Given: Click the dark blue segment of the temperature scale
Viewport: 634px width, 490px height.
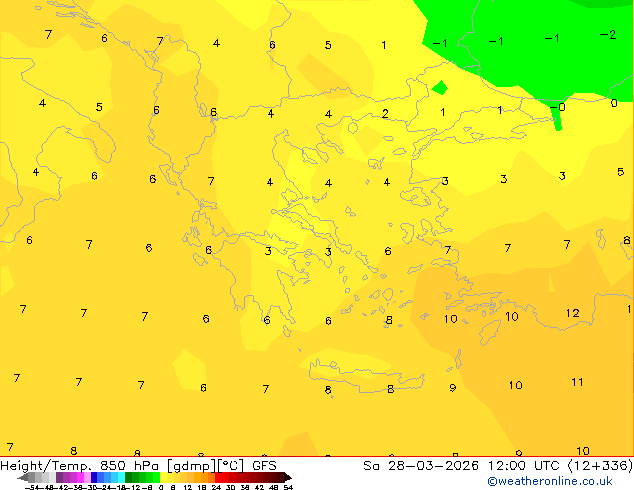Looking at the screenshot, I should tap(94, 477).
